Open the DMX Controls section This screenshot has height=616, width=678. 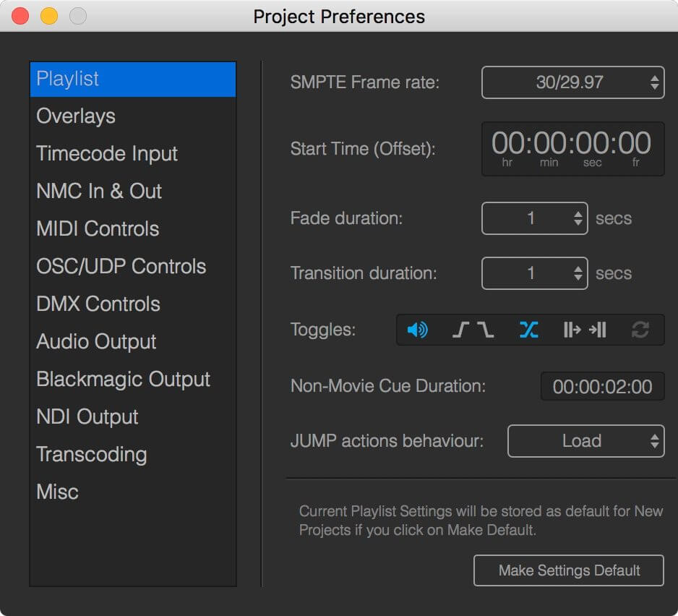pos(133,304)
